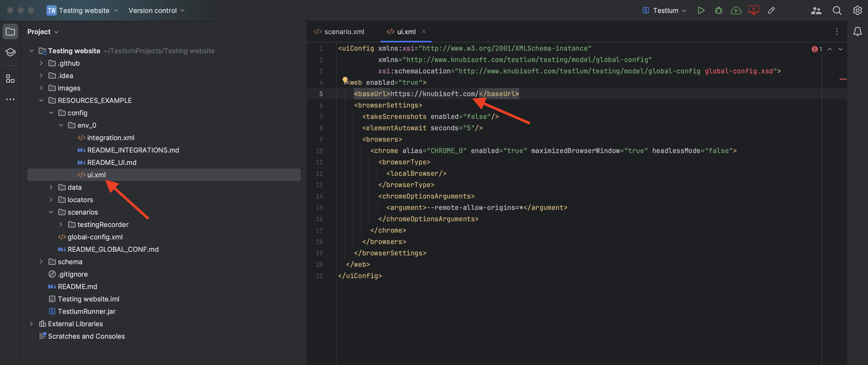Expand the locators folder
Viewport: 868px width, 365px height.
[x=51, y=200]
